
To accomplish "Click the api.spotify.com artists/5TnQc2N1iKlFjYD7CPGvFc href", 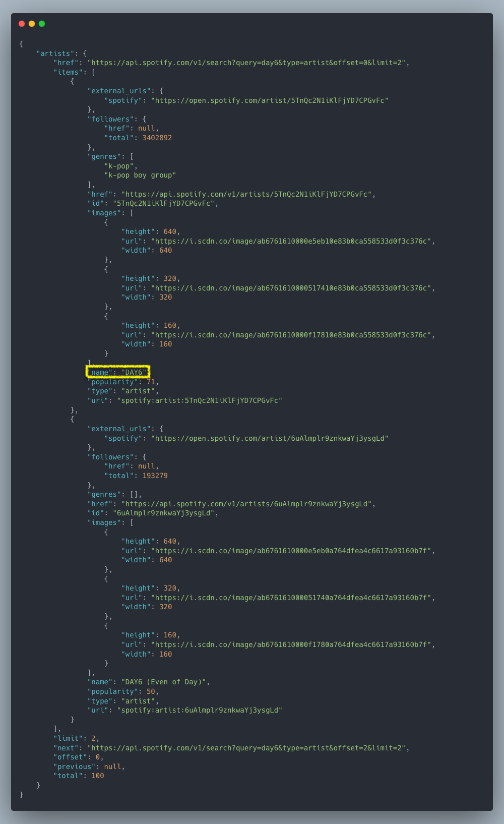I will tap(246, 194).
